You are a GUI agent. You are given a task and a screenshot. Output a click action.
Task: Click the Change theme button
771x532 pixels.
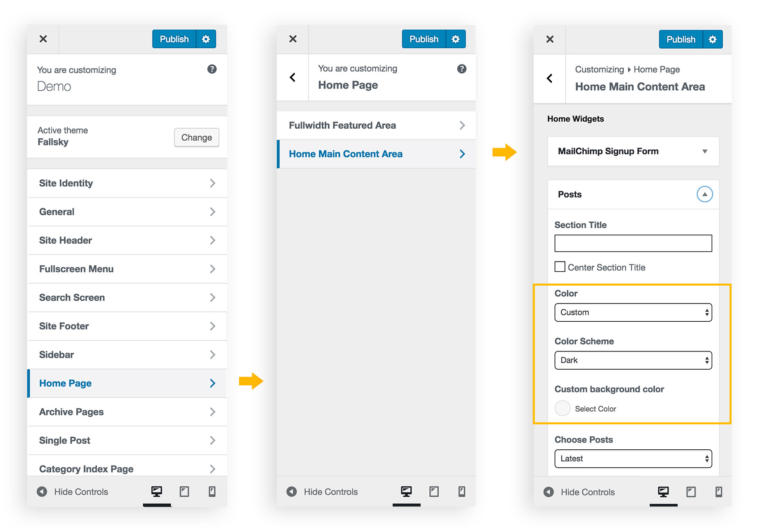click(196, 137)
